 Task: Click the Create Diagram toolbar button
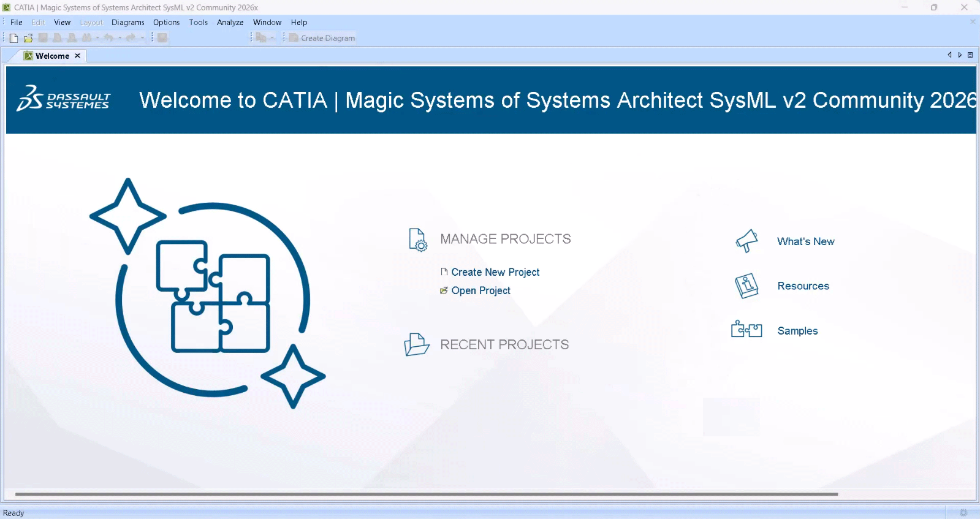322,38
